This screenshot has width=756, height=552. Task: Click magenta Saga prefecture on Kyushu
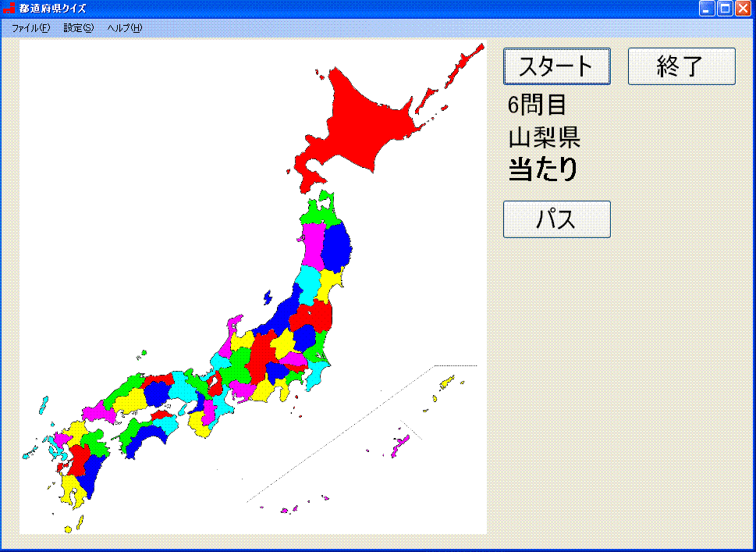[x=61, y=439]
